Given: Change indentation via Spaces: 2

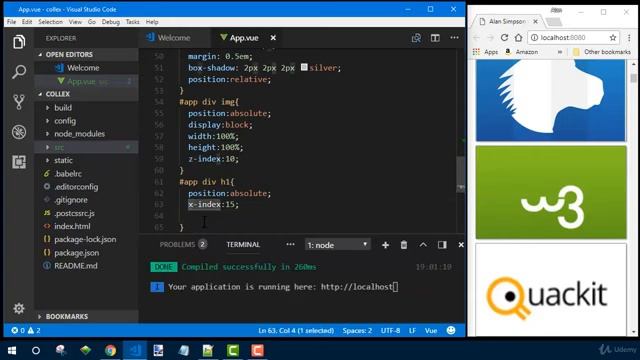Looking at the screenshot, I should 357,330.
